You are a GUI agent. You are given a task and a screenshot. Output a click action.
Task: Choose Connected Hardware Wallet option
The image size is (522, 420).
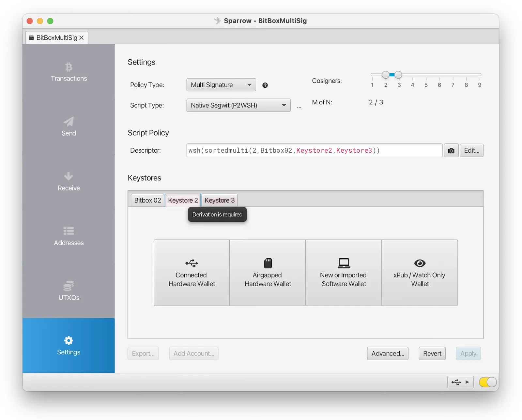pyautogui.click(x=192, y=273)
